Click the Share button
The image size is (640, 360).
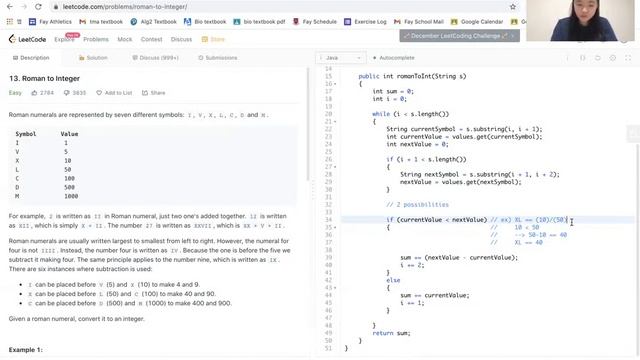154,93
